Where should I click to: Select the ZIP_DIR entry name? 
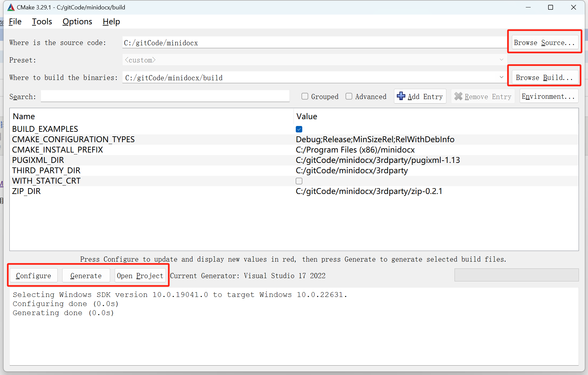[x=27, y=191]
